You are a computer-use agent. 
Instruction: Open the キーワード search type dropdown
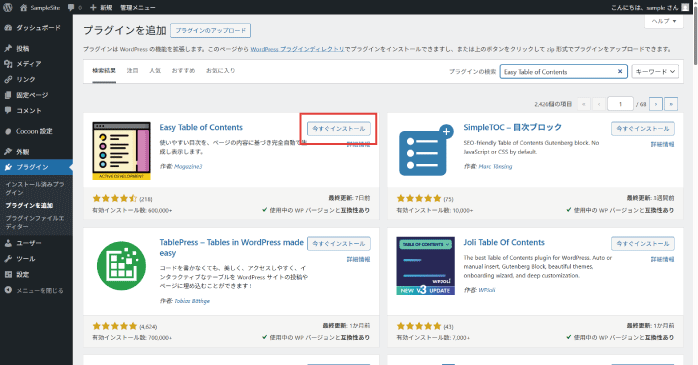click(x=655, y=72)
